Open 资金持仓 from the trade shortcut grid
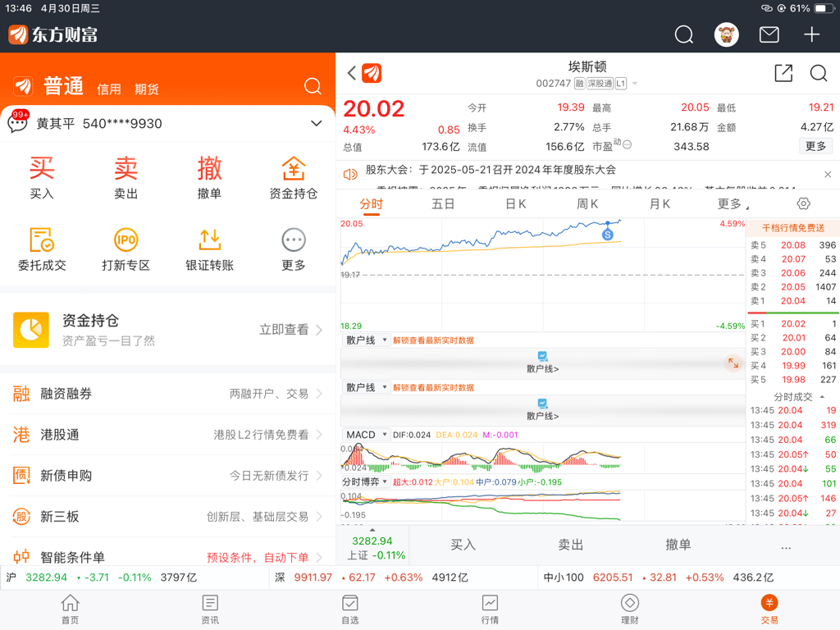 tap(294, 177)
